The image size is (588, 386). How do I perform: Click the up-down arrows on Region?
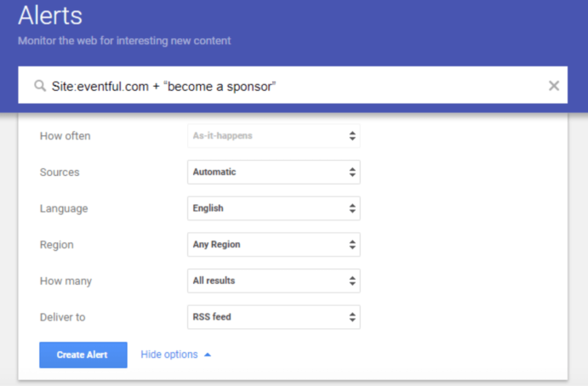point(352,245)
